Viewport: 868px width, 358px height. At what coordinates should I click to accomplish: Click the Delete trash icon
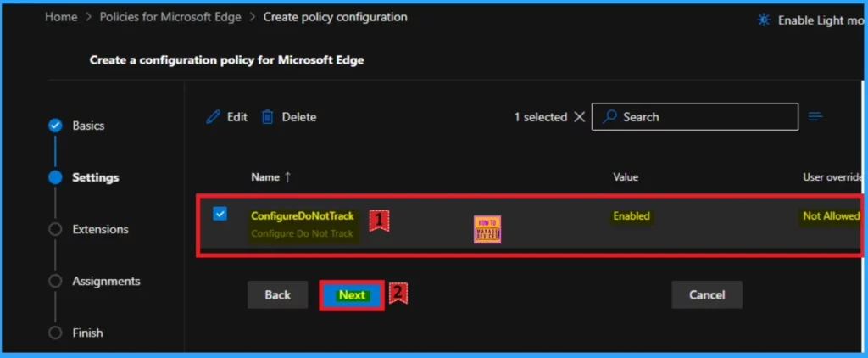coord(268,117)
